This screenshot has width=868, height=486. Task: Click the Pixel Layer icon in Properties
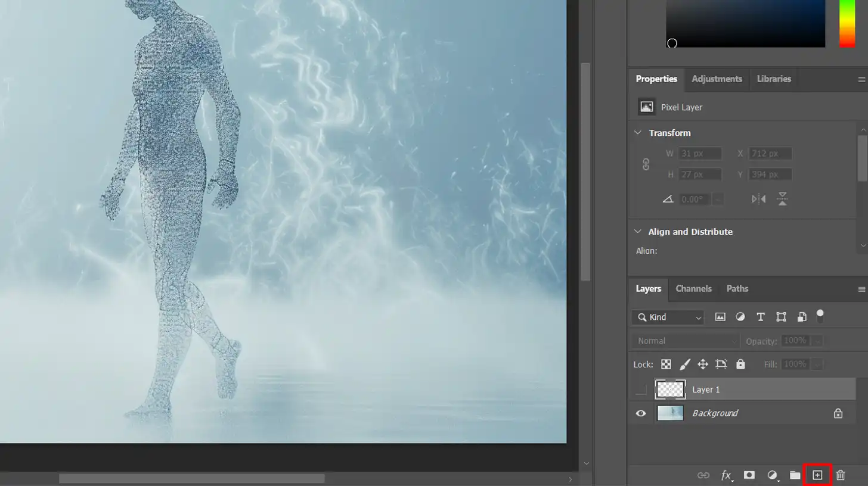coord(646,107)
